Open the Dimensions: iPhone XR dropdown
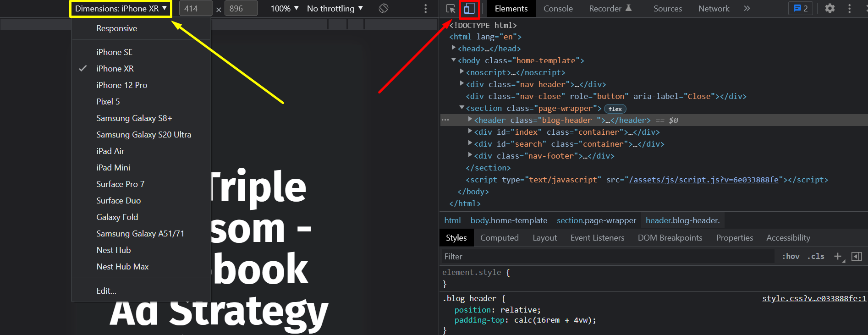This screenshot has height=335, width=868. [x=121, y=9]
